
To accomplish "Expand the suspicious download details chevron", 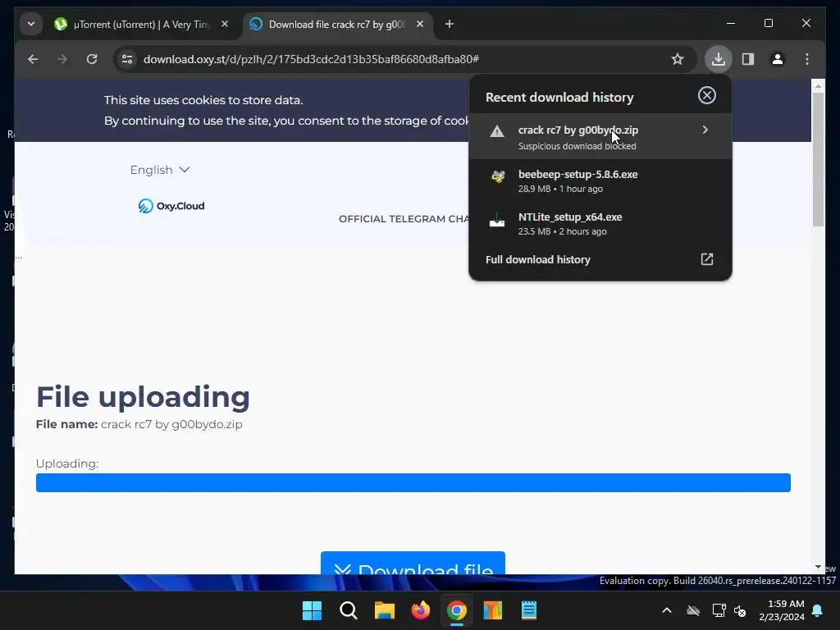I will coord(705,130).
